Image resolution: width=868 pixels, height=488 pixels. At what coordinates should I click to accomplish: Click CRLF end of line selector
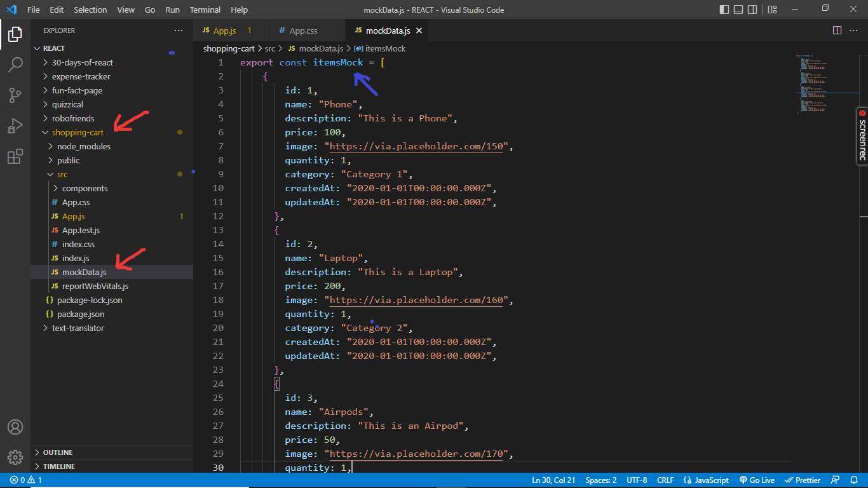[x=665, y=480]
